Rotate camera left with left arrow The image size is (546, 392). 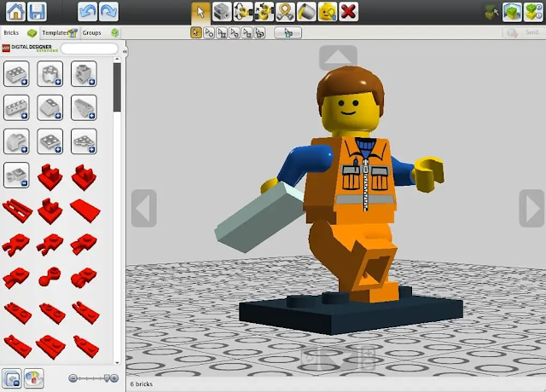(144, 208)
